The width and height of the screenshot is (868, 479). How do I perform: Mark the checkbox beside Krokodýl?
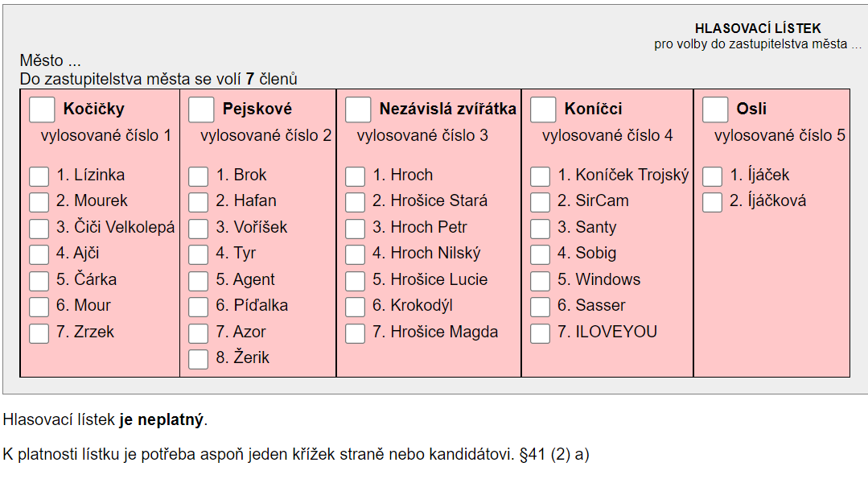[355, 307]
